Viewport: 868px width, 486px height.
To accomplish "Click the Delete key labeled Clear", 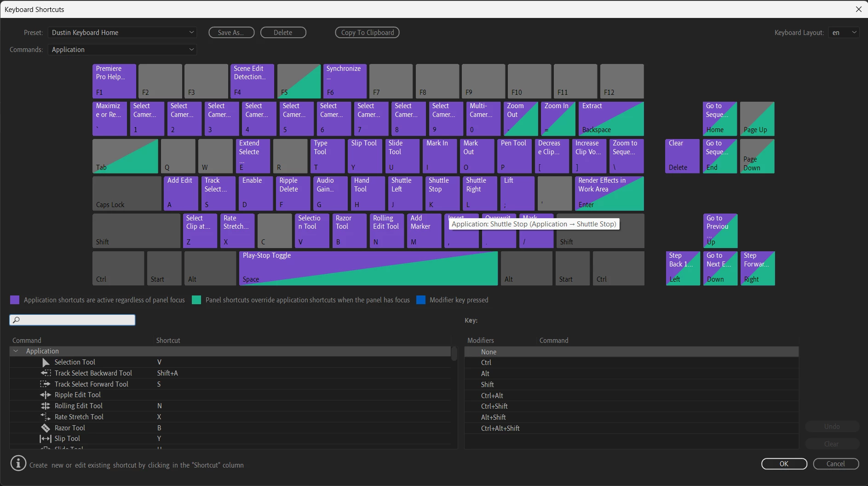I will pyautogui.click(x=682, y=156).
